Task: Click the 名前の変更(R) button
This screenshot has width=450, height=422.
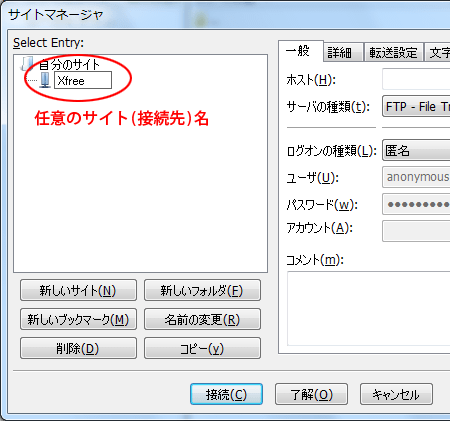Action: pos(202,319)
